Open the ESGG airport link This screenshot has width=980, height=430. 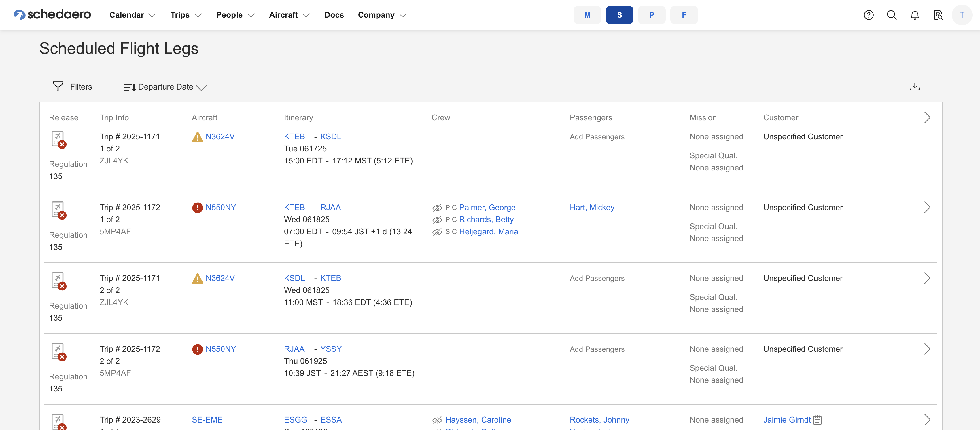tap(295, 419)
